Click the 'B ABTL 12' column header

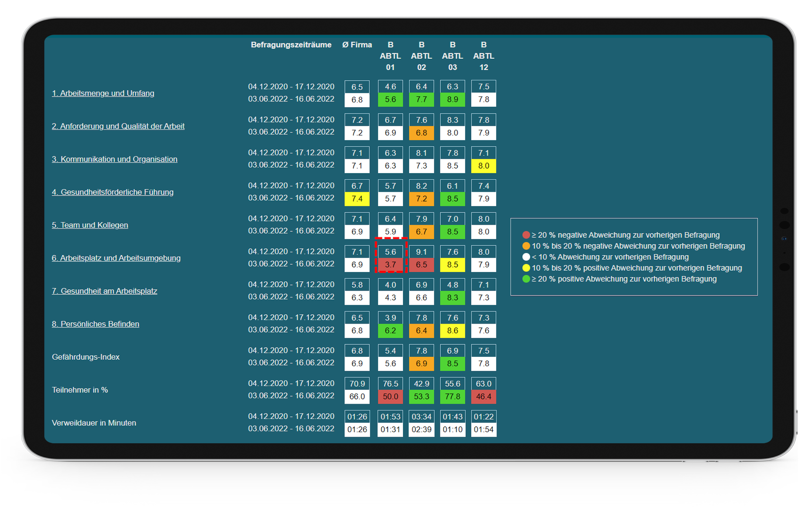pos(484,56)
